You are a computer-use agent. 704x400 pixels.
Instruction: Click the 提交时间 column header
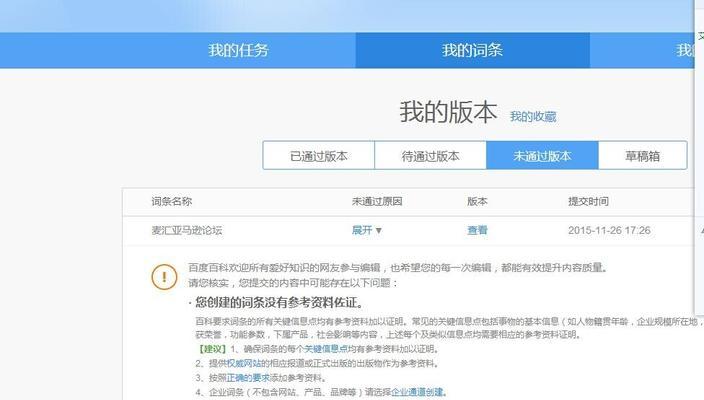point(588,202)
